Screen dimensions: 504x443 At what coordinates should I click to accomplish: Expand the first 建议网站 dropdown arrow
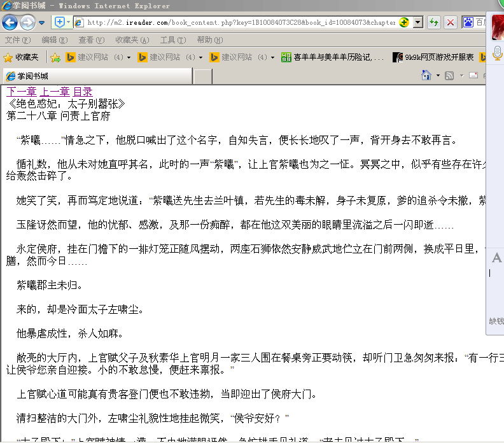click(129, 57)
